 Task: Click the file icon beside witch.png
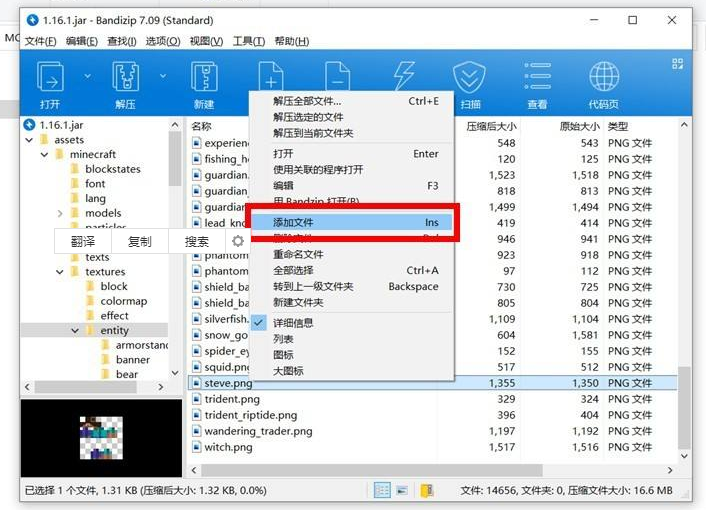(196, 447)
